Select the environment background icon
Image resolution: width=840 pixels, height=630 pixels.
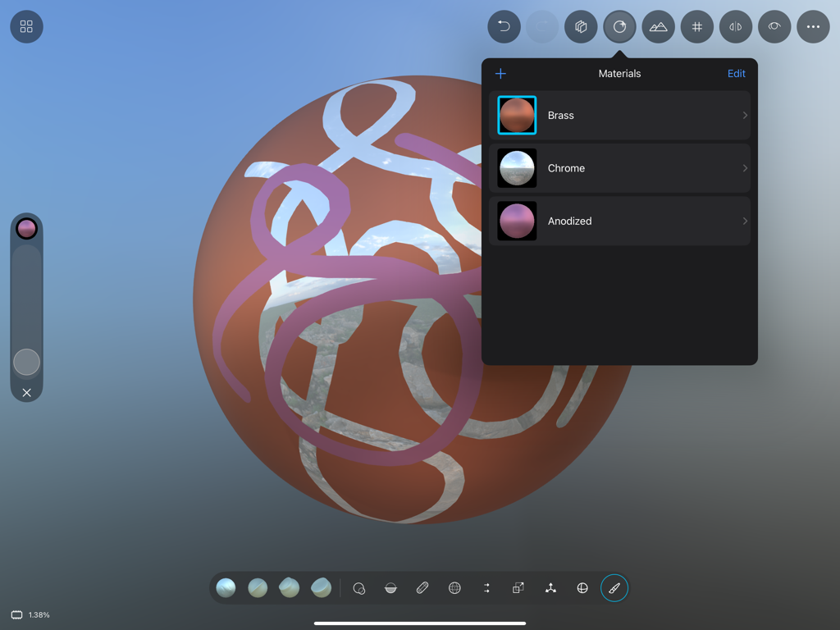coord(658,26)
